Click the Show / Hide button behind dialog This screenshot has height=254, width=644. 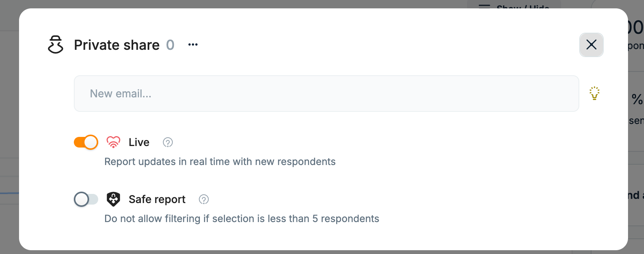[x=514, y=5]
